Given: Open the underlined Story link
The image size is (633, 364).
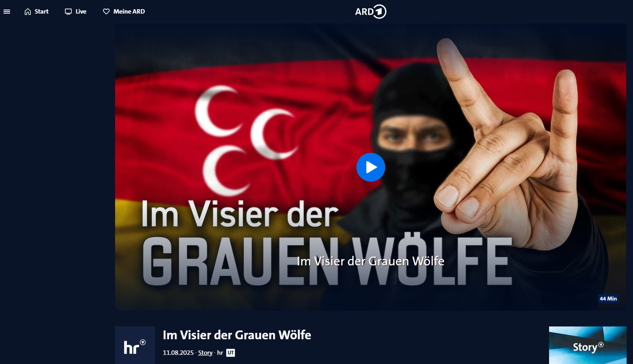Looking at the screenshot, I should point(205,353).
